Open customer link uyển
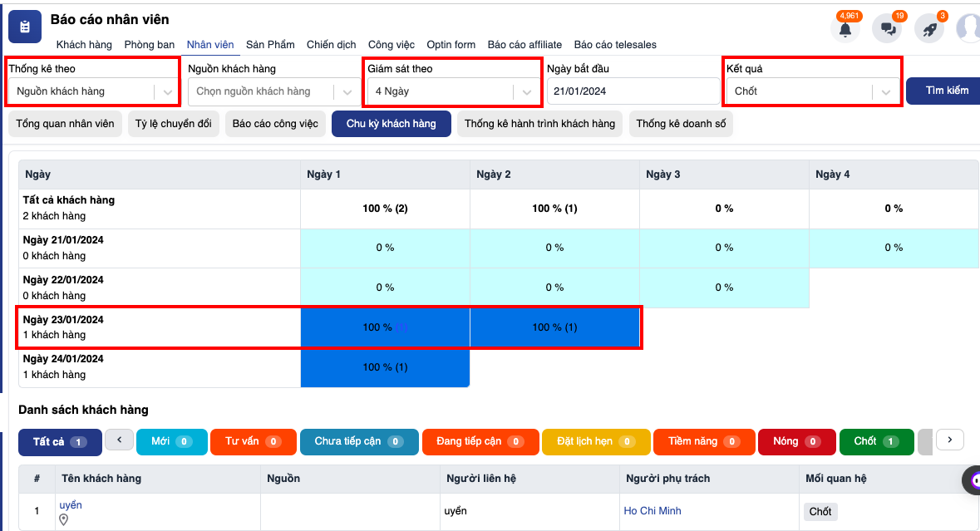 (71, 505)
